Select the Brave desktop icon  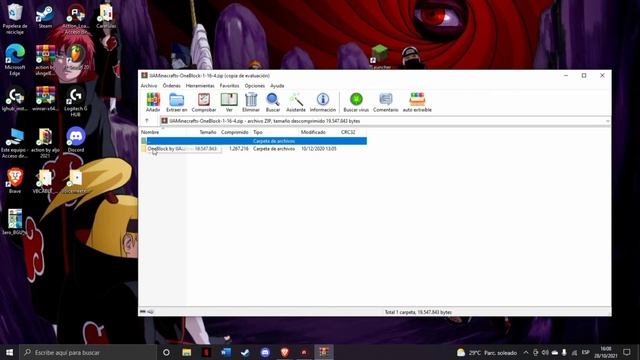[x=15, y=180]
